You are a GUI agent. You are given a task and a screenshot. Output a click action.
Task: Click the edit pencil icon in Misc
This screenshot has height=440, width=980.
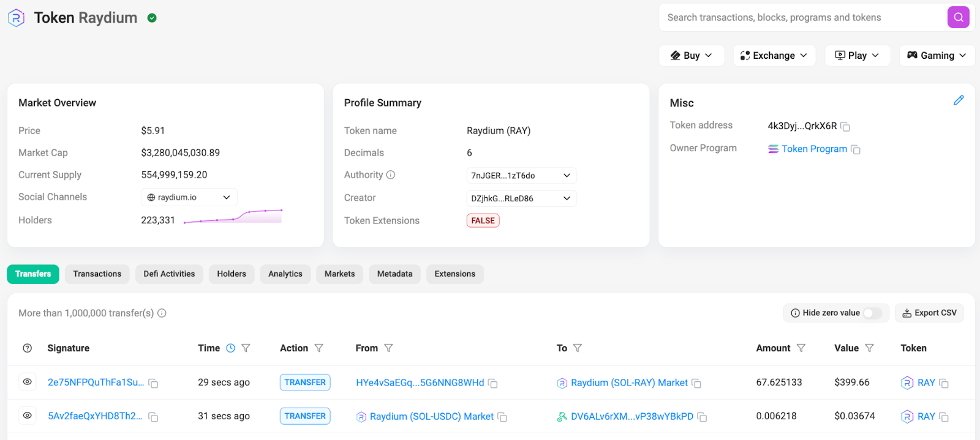[959, 100]
